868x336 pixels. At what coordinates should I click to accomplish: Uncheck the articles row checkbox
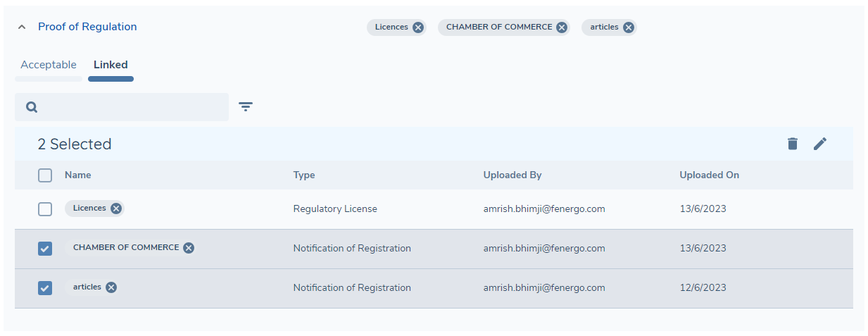[x=45, y=288]
